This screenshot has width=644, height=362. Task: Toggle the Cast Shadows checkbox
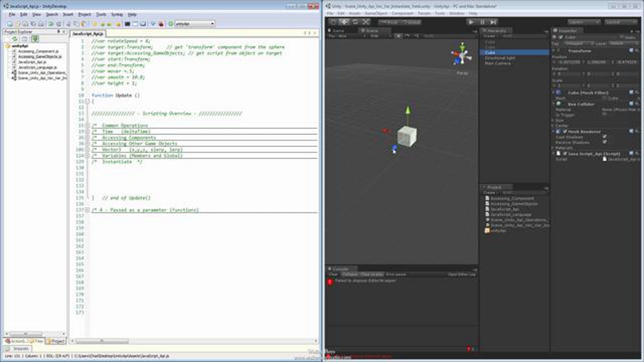tap(605, 137)
